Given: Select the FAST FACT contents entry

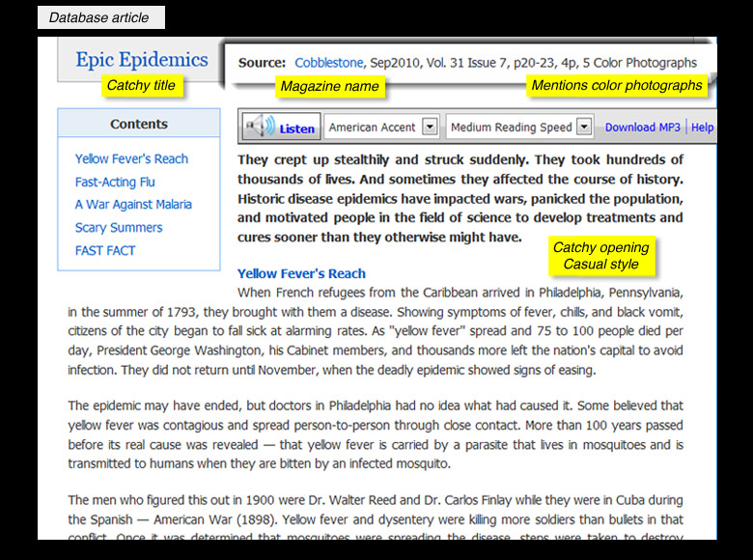Looking at the screenshot, I should tap(105, 251).
